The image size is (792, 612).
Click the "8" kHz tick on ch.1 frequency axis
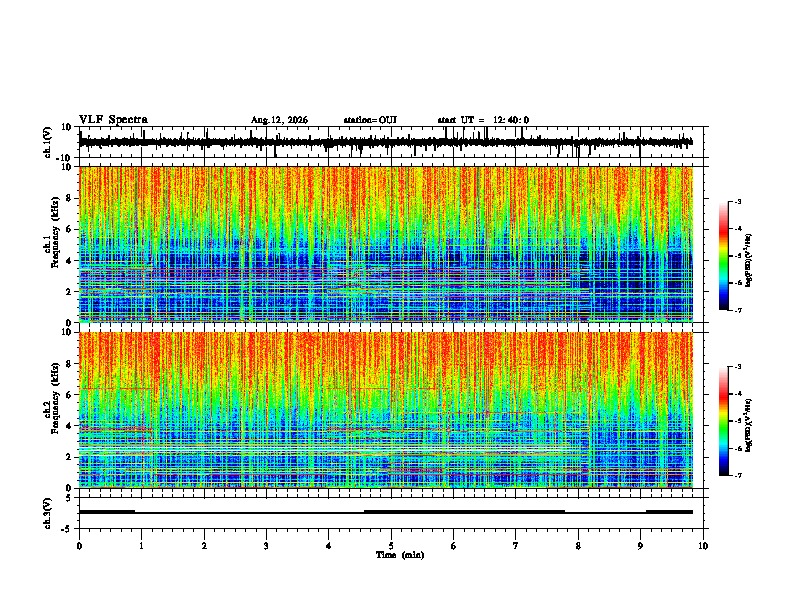(x=70, y=198)
